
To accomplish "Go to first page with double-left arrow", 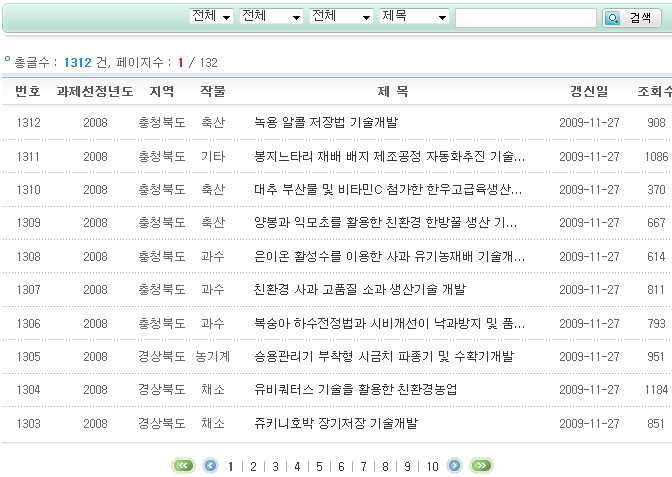I will coord(183,465).
